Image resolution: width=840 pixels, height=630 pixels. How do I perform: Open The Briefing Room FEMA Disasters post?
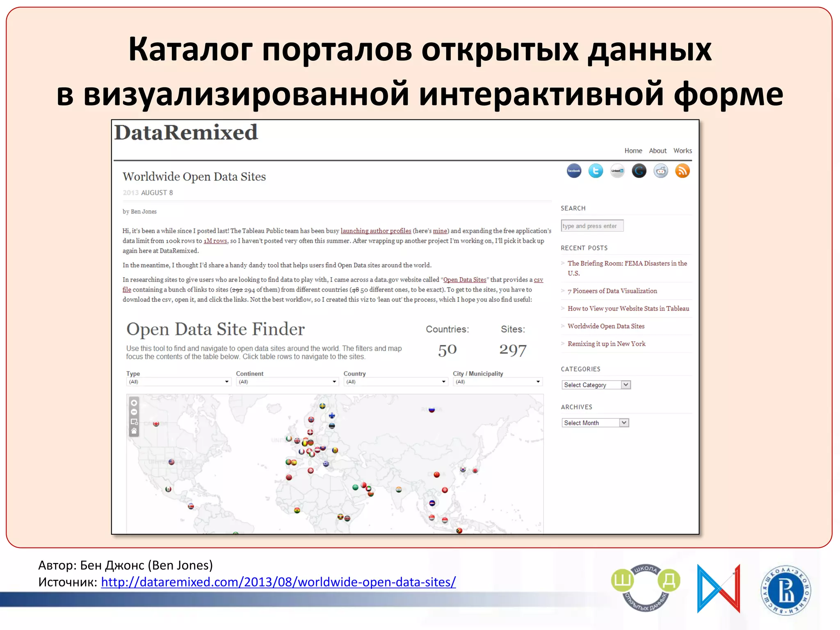[627, 268]
